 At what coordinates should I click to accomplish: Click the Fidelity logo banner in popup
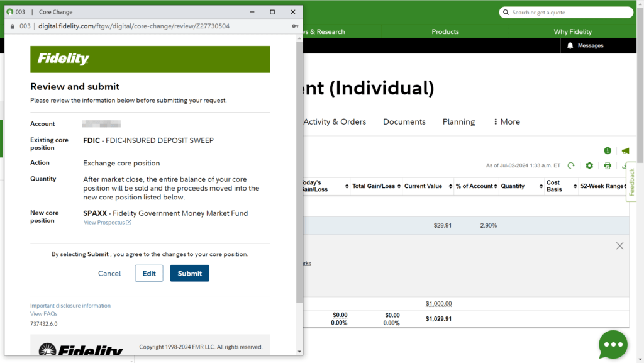coord(150,59)
